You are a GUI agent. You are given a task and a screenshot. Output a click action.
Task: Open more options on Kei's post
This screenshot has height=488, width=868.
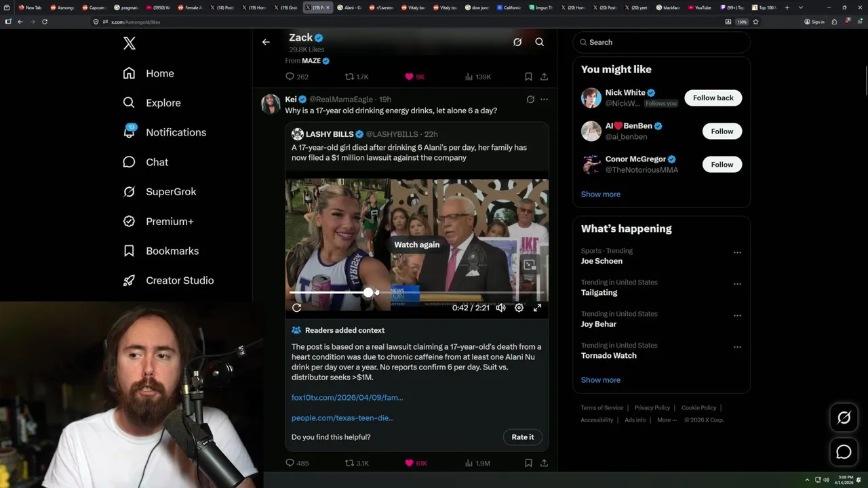point(544,100)
